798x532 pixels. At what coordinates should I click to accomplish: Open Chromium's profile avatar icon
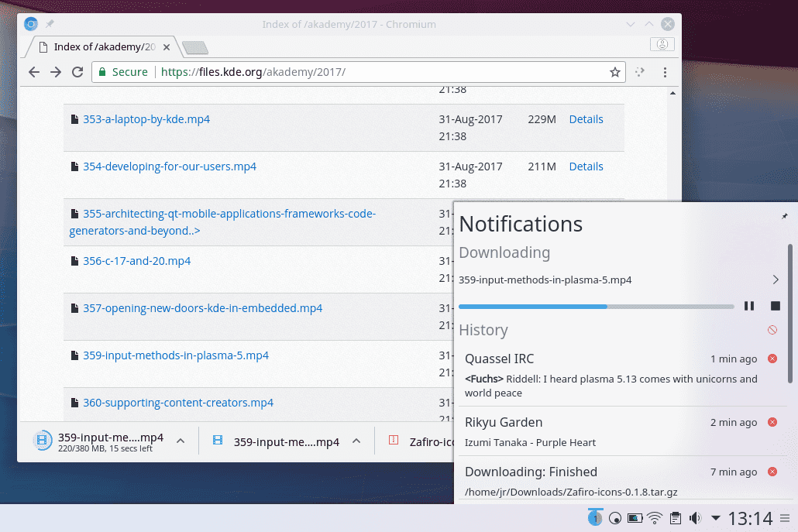pos(662,44)
